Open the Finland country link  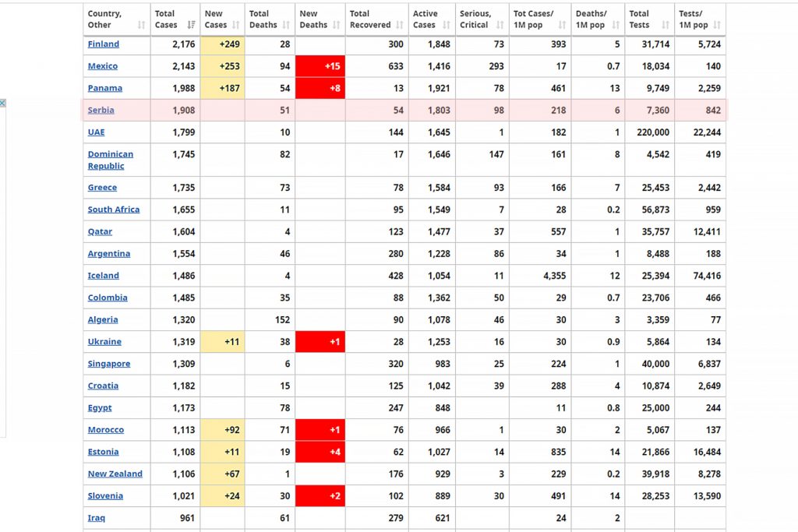click(x=104, y=44)
